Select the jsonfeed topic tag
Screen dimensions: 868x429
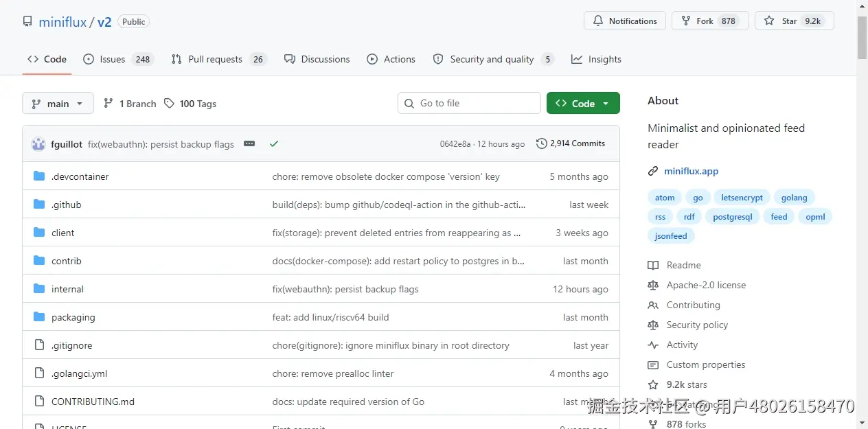point(671,236)
